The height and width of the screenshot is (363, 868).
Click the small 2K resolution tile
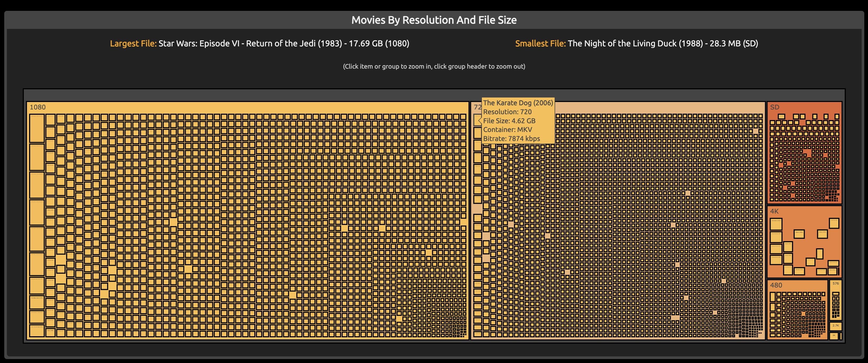click(834, 336)
